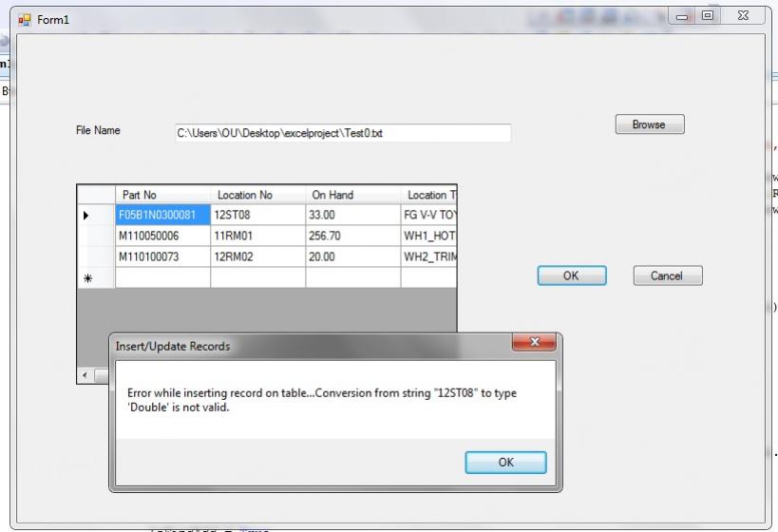This screenshot has height=532, width=778.
Task: Click the empty Part No cell in new row
Action: (x=162, y=278)
